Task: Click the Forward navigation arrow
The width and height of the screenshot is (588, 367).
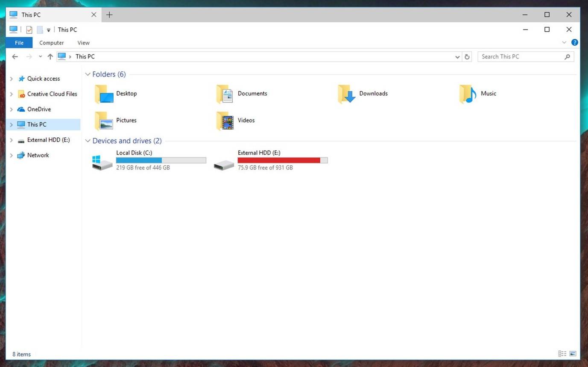Action: (x=29, y=56)
